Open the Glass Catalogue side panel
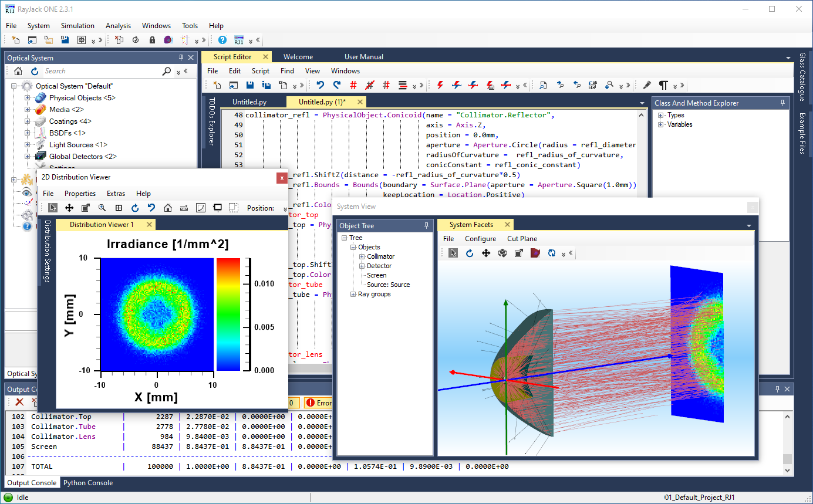Image resolution: width=813 pixels, height=504 pixels. click(x=802, y=77)
